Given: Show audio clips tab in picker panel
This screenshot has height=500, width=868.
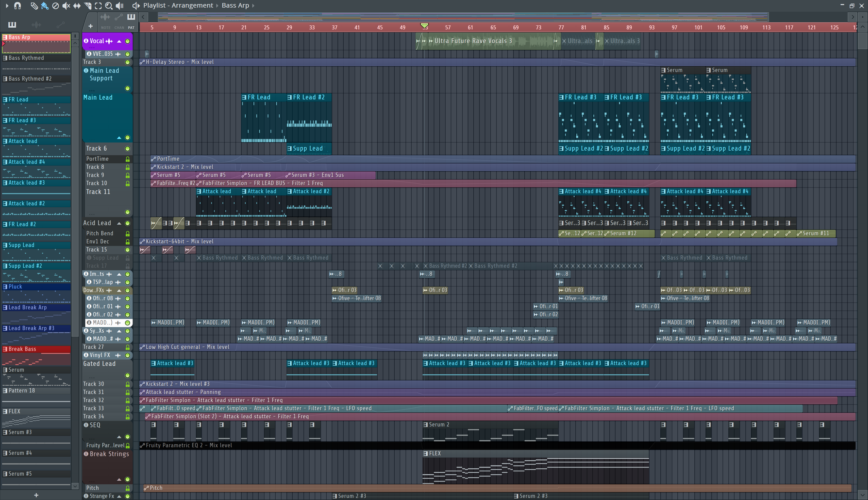Looking at the screenshot, I should (36, 24).
